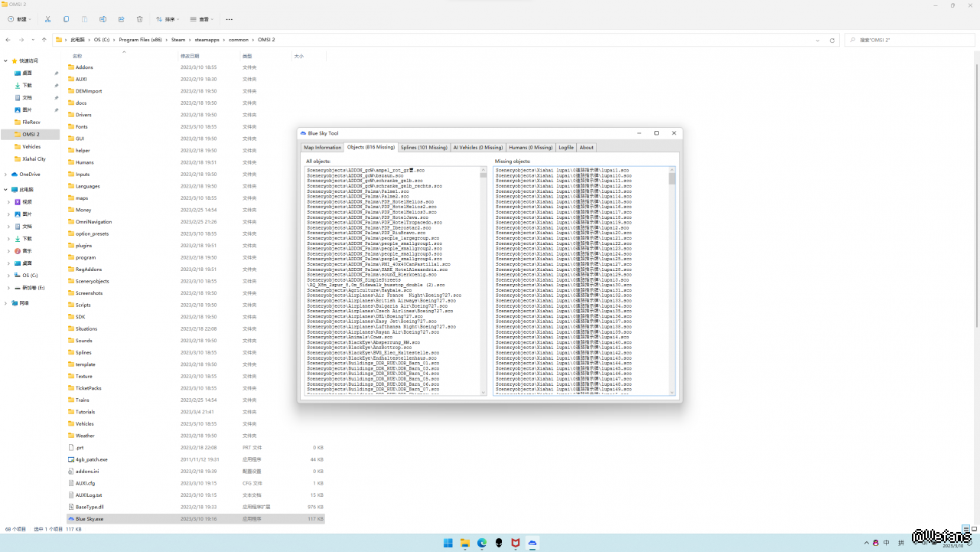This screenshot has height=552, width=980.
Task: Open the Windows Start menu
Action: coord(448,543)
